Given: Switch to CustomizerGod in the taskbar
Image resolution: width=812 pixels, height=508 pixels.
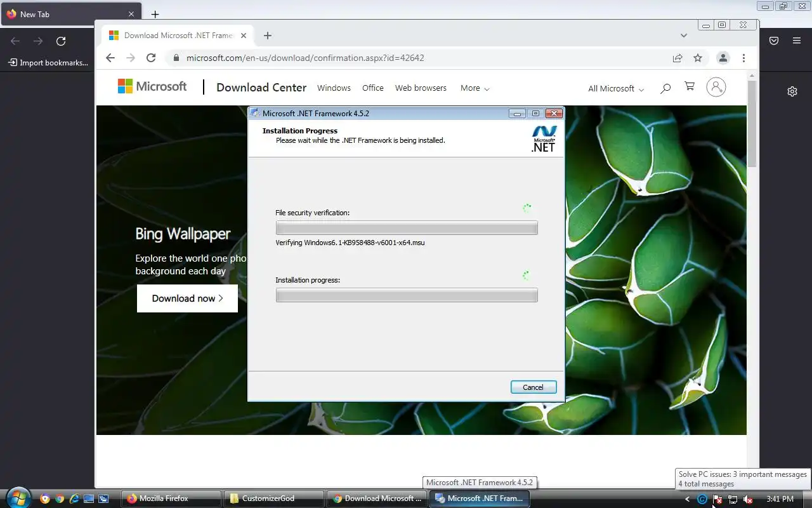Looking at the screenshot, I should tap(273, 498).
